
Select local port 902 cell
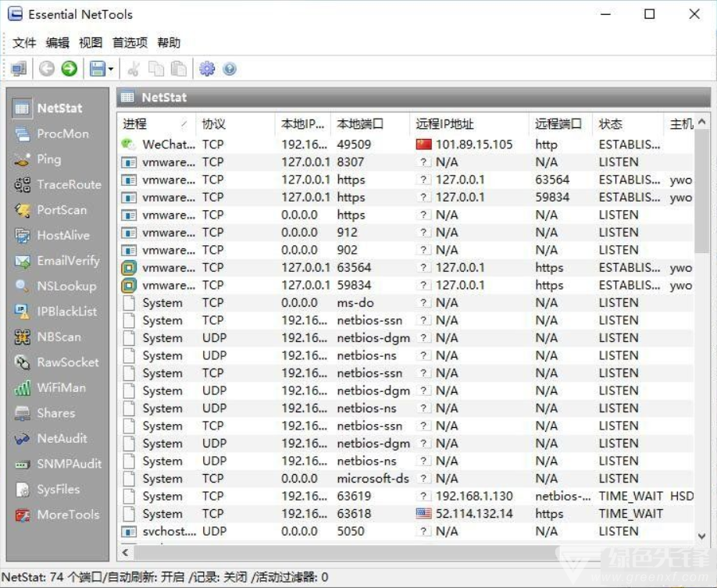[x=347, y=250]
